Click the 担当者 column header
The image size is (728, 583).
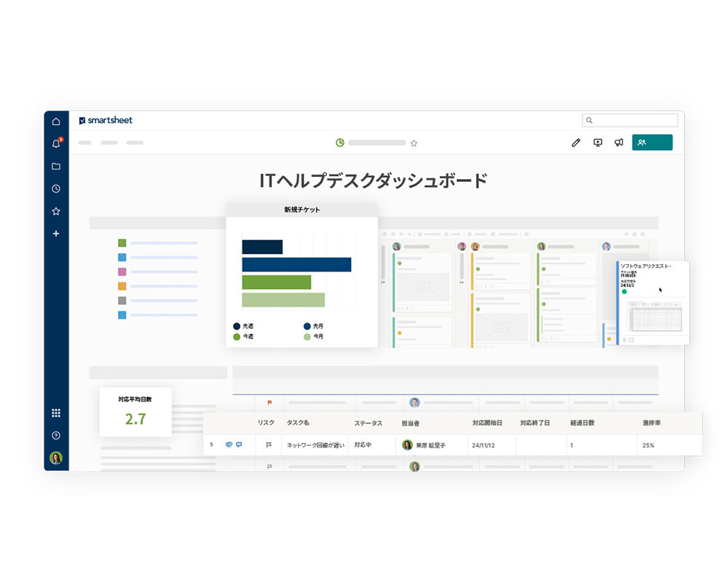click(x=409, y=423)
